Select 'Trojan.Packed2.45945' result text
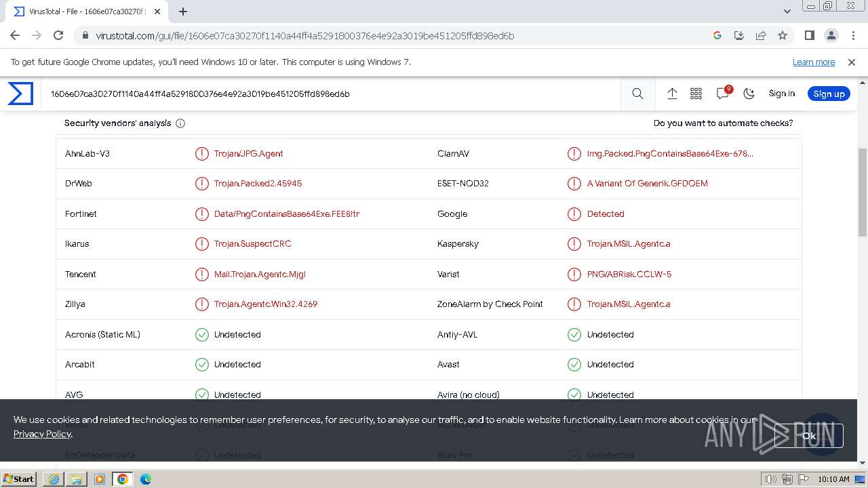868x488 pixels. click(258, 184)
